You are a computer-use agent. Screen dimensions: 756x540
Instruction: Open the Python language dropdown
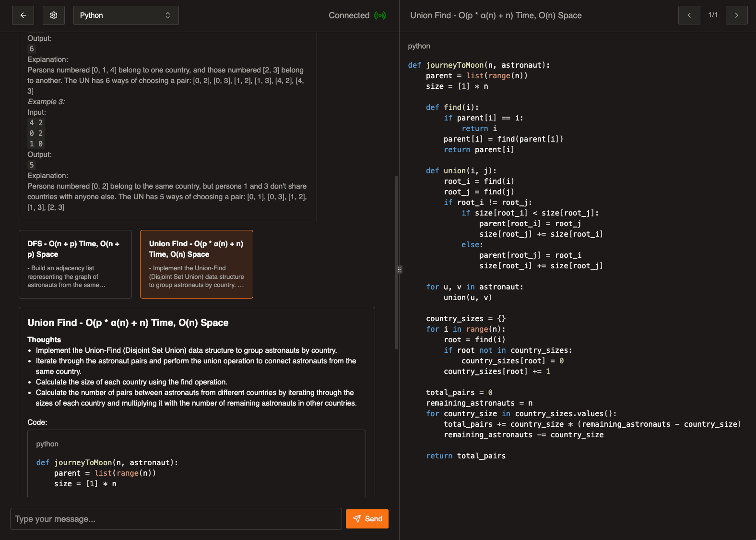click(126, 15)
